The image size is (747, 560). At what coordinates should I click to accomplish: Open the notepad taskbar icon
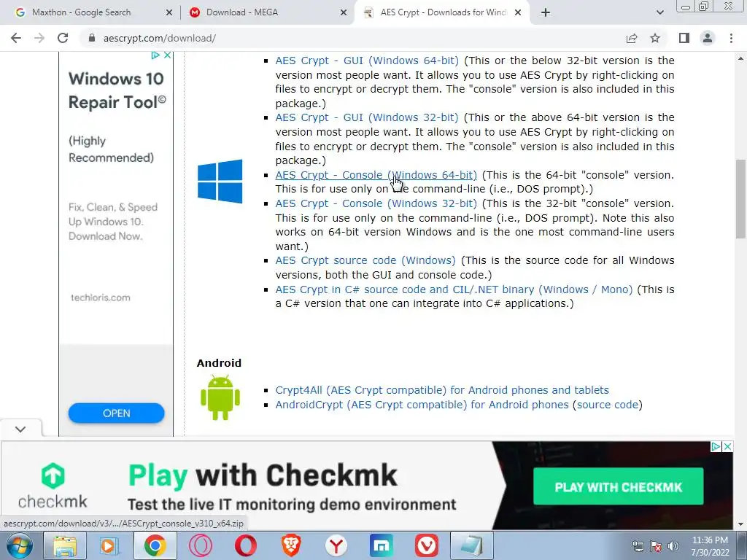(x=472, y=545)
